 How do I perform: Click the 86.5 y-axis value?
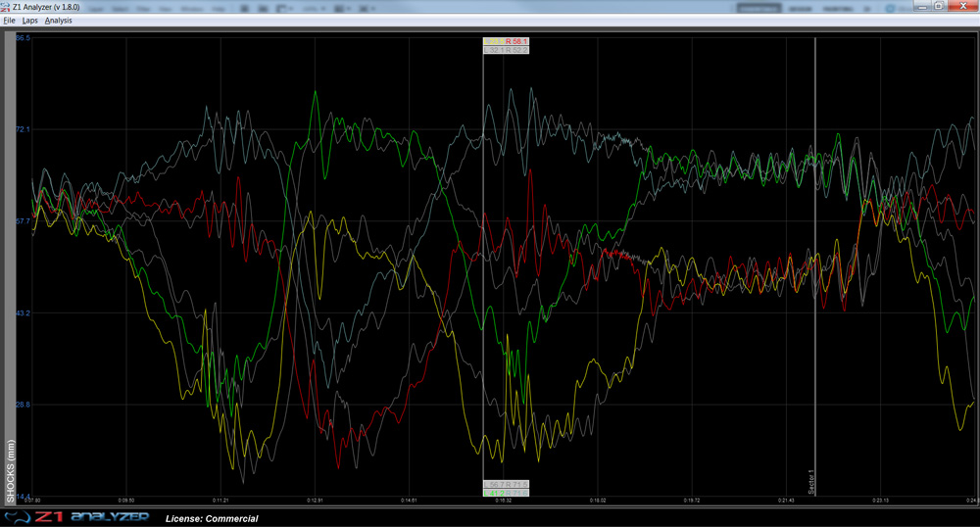coord(23,38)
